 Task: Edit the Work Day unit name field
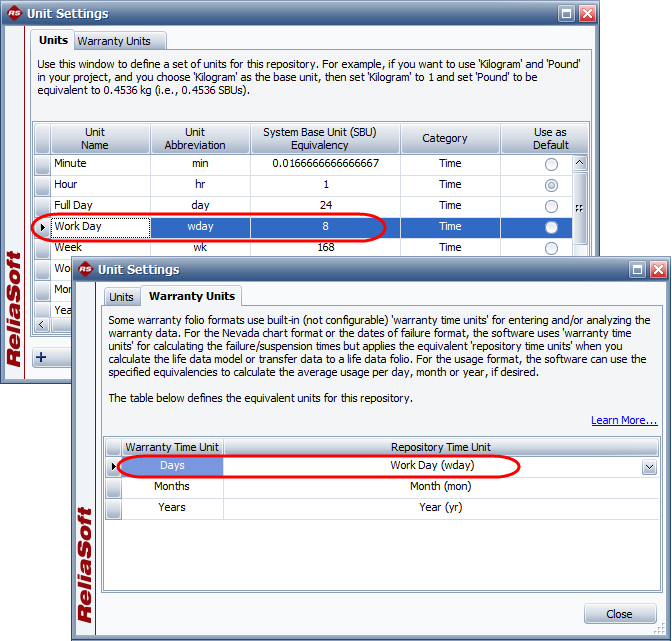[100, 227]
